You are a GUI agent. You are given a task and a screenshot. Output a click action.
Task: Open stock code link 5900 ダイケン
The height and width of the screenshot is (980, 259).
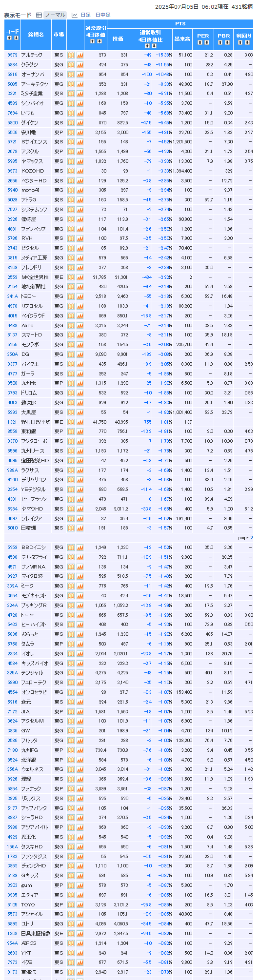12,122
